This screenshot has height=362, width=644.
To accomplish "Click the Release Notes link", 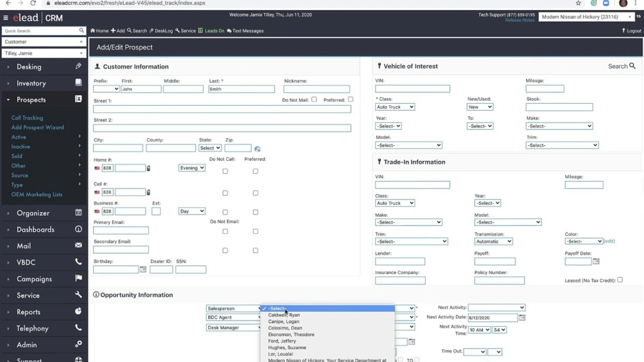I will [x=519, y=19].
